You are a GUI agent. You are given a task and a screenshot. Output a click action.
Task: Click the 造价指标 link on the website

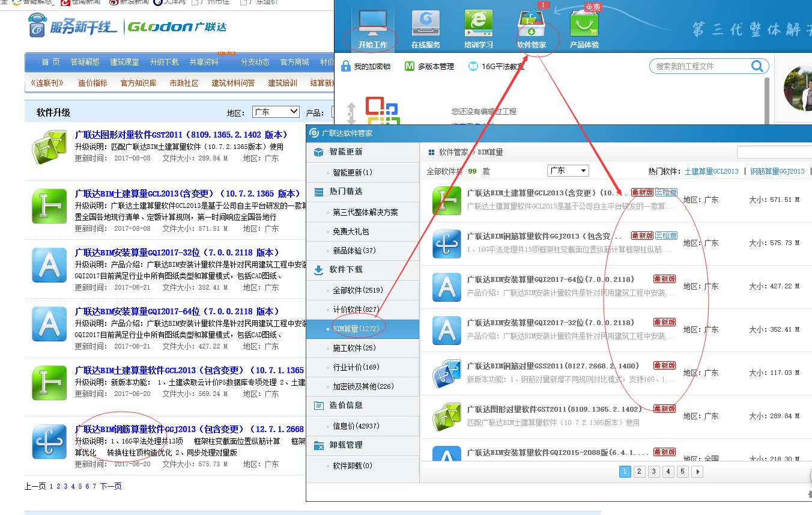click(x=92, y=83)
